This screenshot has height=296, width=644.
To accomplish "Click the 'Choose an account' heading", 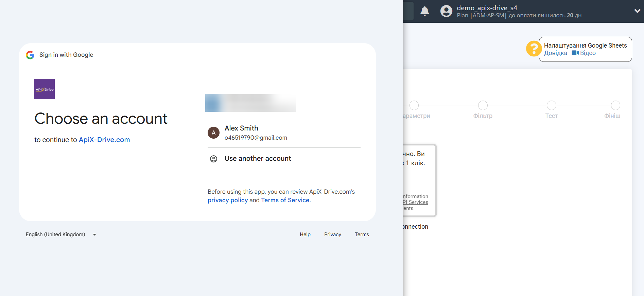I will [x=101, y=119].
